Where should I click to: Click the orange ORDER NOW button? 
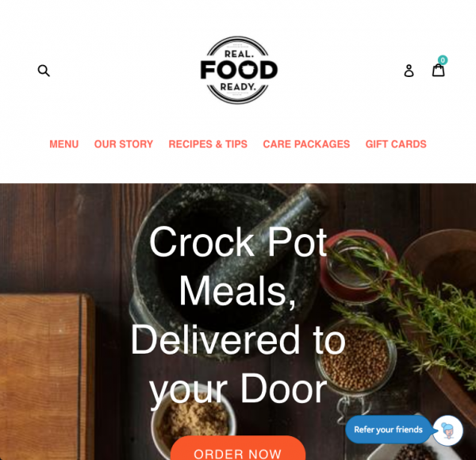click(238, 448)
